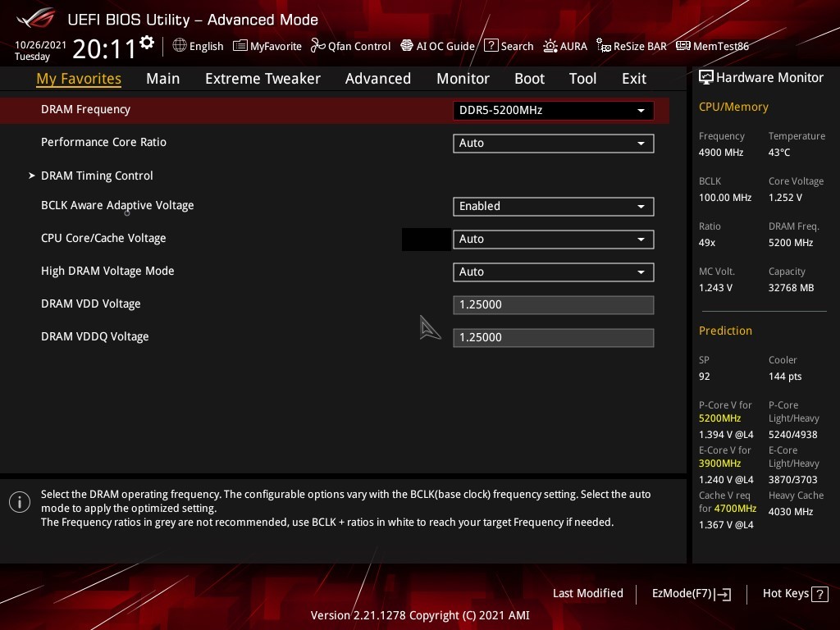Viewport: 840px width, 630px height.
Task: Click the 20:11 clock time
Action: [104, 49]
